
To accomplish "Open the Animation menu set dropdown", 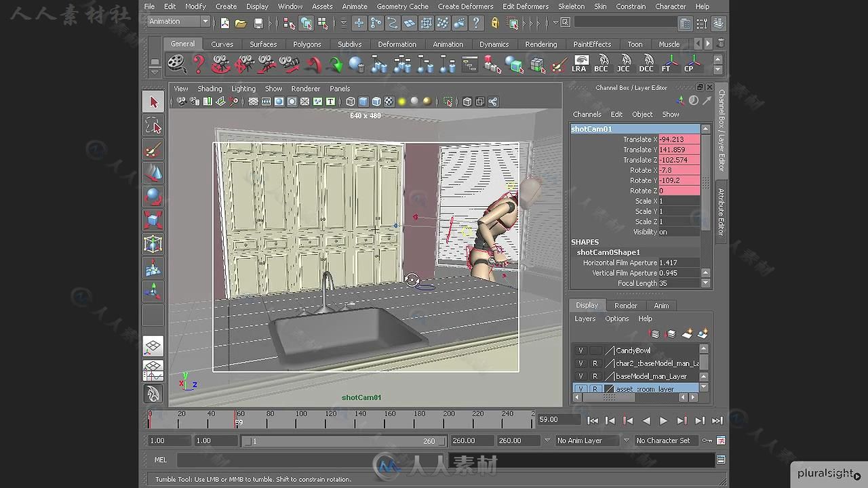I will coord(179,22).
